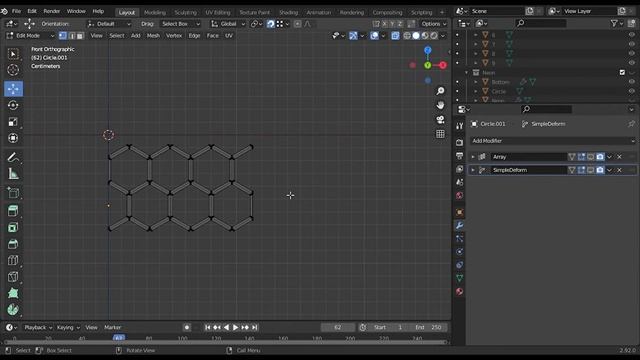Select the Select Box tool in toolbar

tap(13, 54)
